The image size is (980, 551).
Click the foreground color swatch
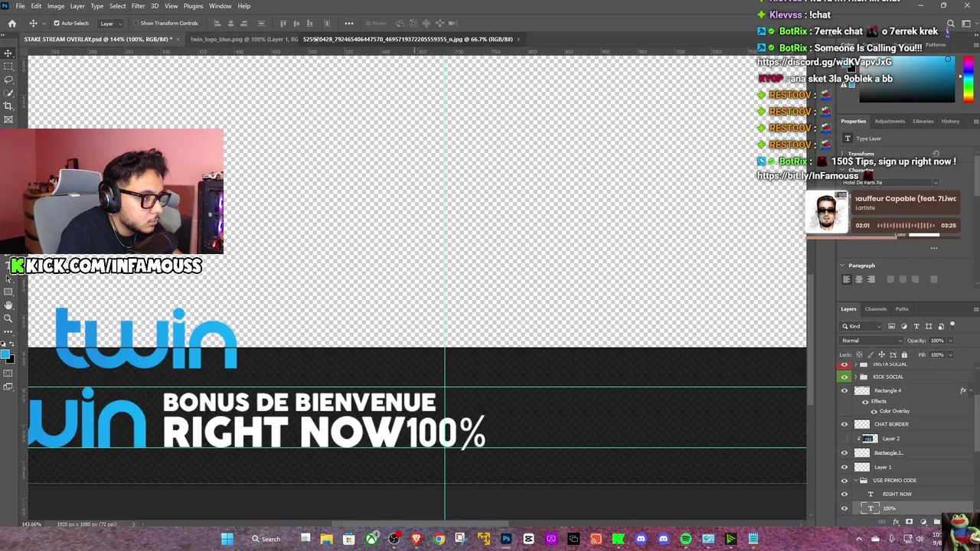point(5,354)
